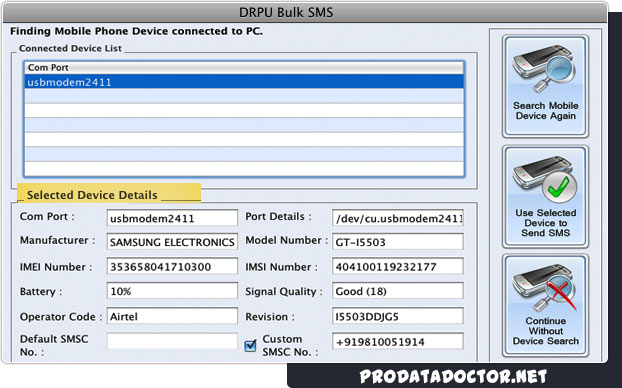Click the Manufacturer field showing SAMSUNG ELECTRONICS
The height and width of the screenshot is (388, 622).
(172, 242)
